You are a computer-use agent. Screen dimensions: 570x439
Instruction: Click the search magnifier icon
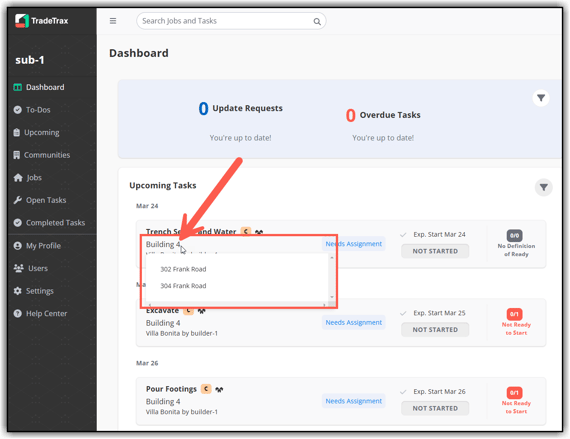[317, 21]
